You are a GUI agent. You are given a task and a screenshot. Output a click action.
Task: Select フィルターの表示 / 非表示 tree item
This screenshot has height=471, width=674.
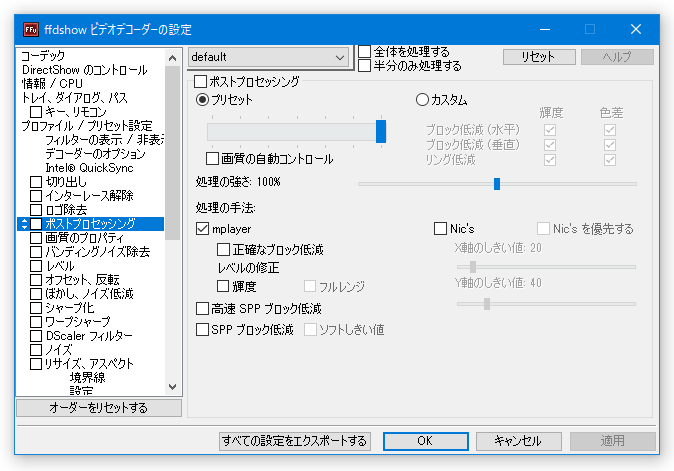(104, 140)
